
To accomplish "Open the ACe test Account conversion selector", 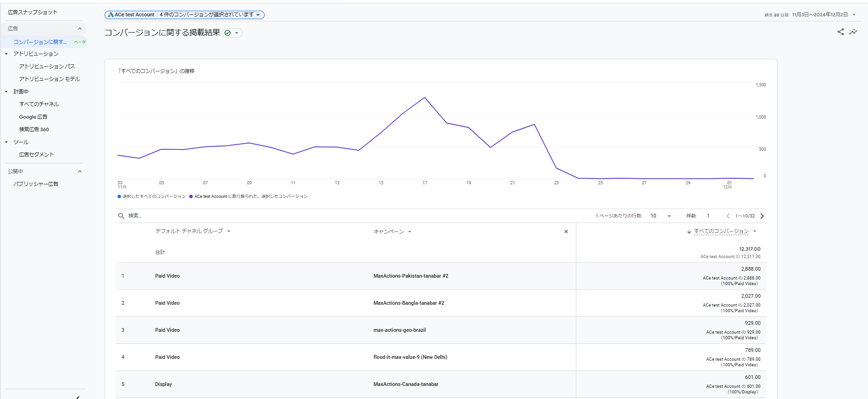I will (x=184, y=15).
